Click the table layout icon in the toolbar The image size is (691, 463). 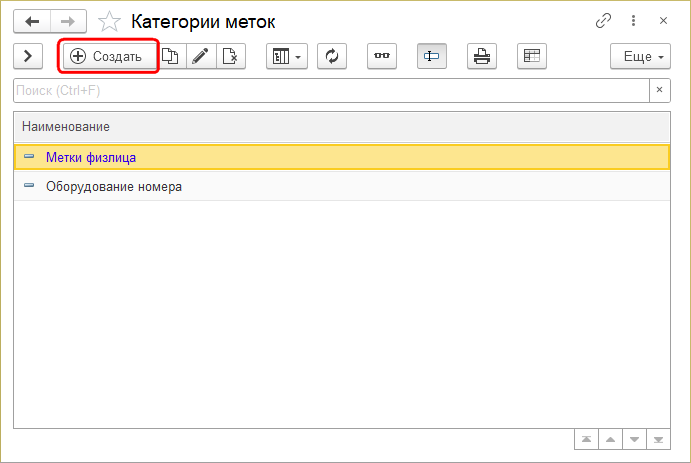pyautogui.click(x=532, y=57)
